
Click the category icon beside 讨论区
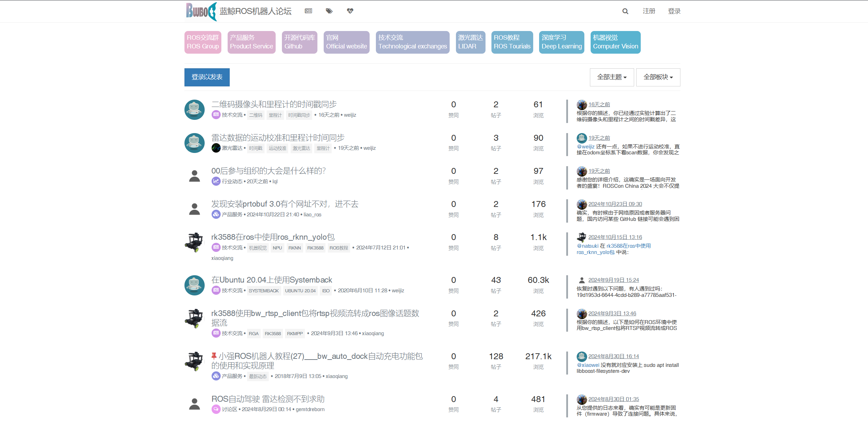pos(216,409)
